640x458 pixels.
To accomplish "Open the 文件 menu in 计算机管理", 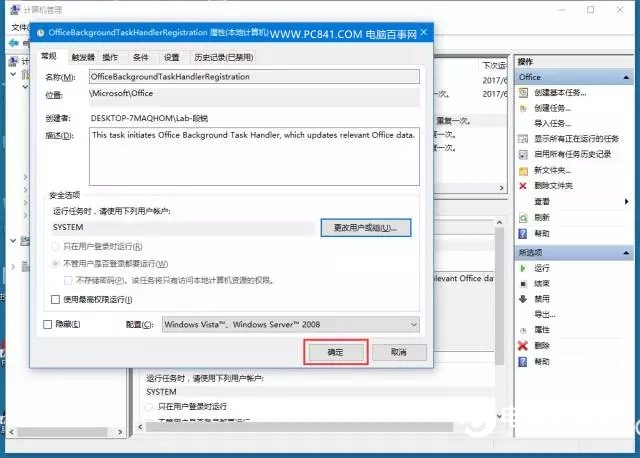I will 19,27.
